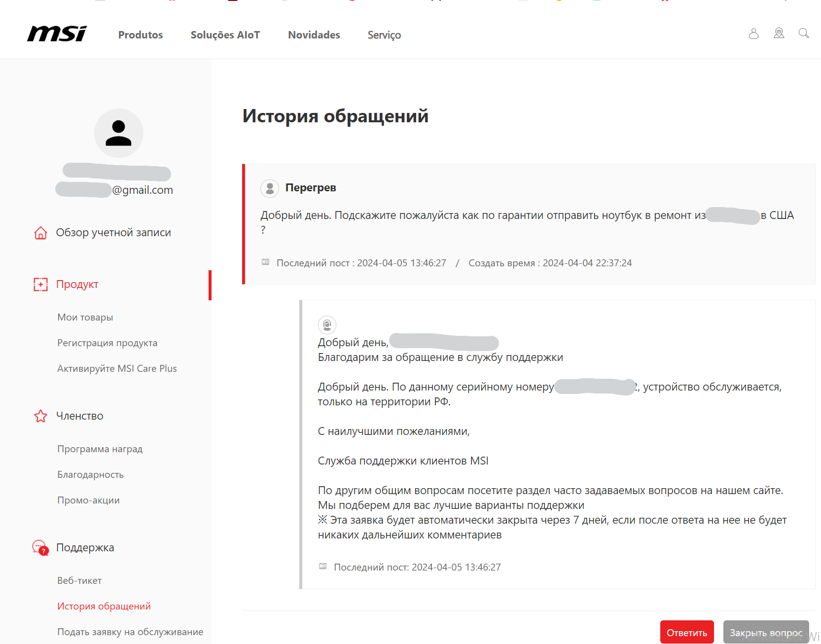Open Благодарность
This screenshot has width=821, height=644.
pyautogui.click(x=90, y=475)
